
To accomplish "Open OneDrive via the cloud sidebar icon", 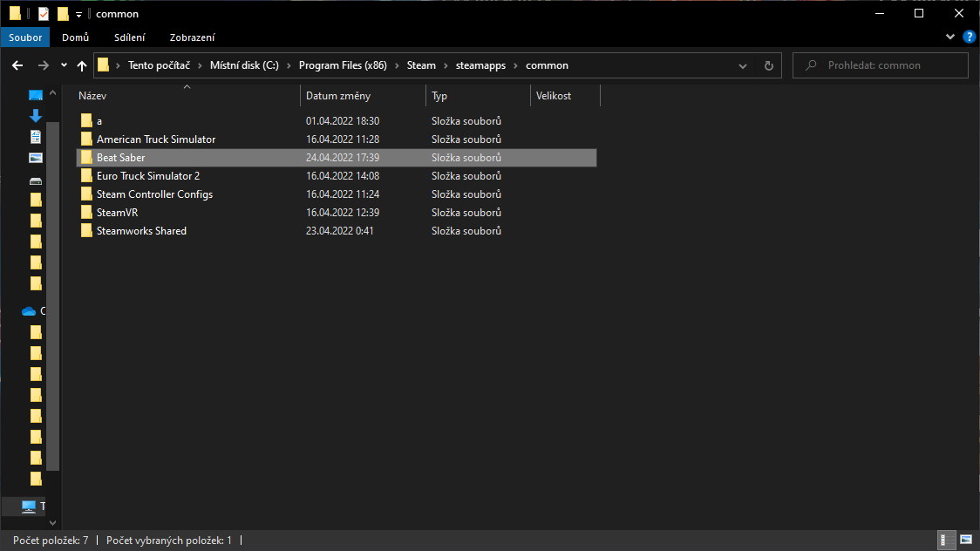I will point(28,311).
